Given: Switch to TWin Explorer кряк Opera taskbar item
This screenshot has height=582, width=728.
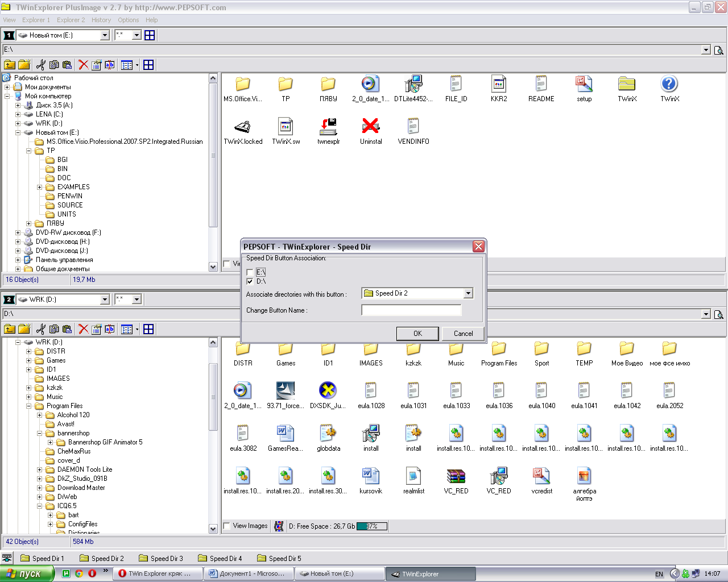Looking at the screenshot, I should click(159, 573).
